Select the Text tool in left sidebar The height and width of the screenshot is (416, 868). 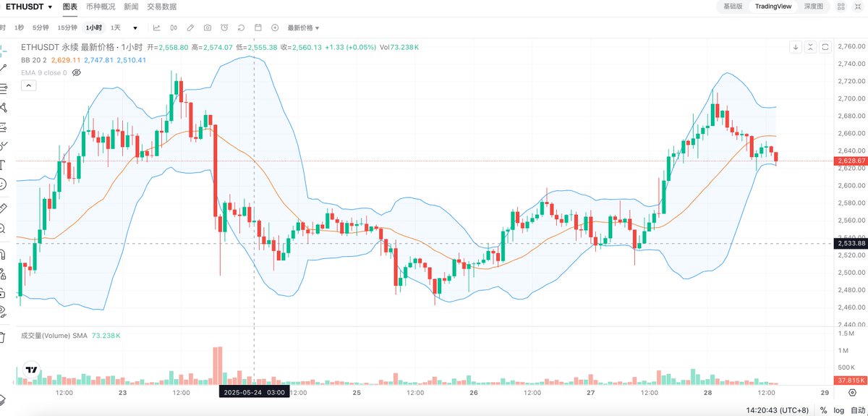point(3,165)
